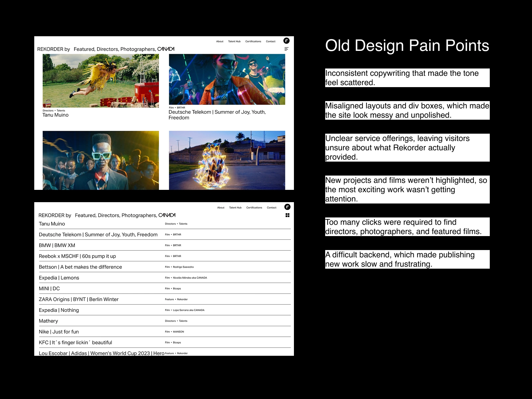The height and width of the screenshot is (399, 532).
Task: Click the round Rekorder logo in the grid-view screenshot
Action: point(286,41)
